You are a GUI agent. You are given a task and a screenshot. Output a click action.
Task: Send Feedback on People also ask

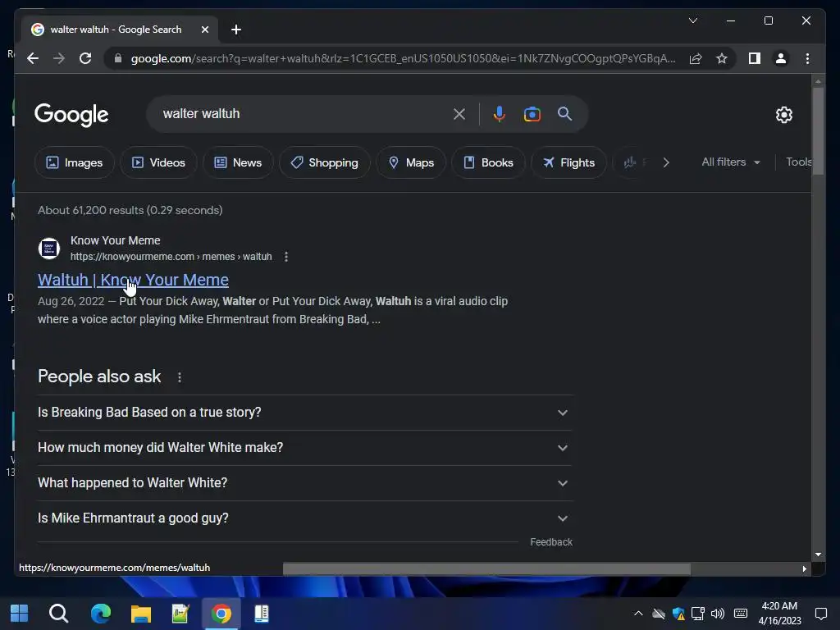(551, 542)
